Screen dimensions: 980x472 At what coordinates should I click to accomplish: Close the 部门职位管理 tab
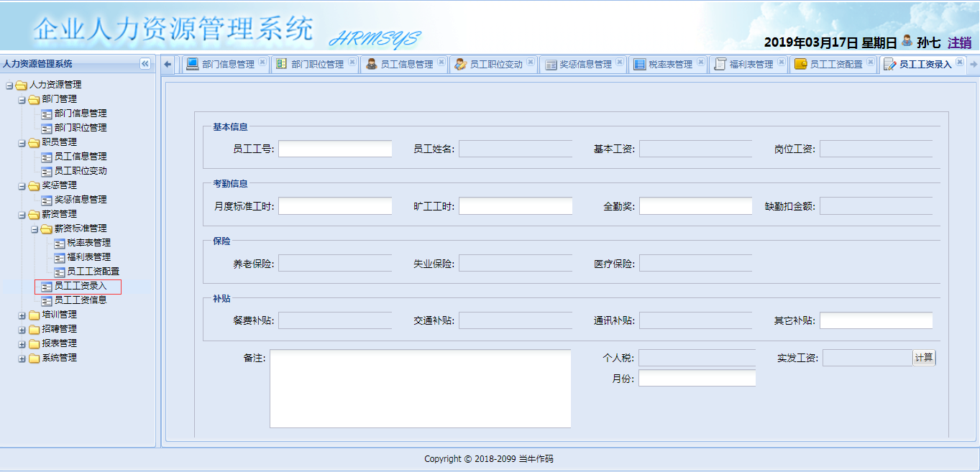[x=352, y=63]
